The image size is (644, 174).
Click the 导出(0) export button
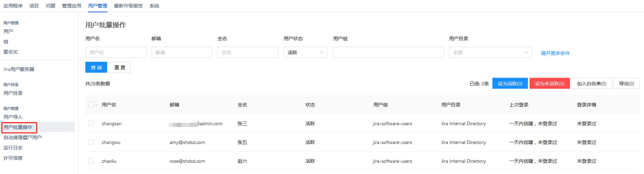coord(626,84)
